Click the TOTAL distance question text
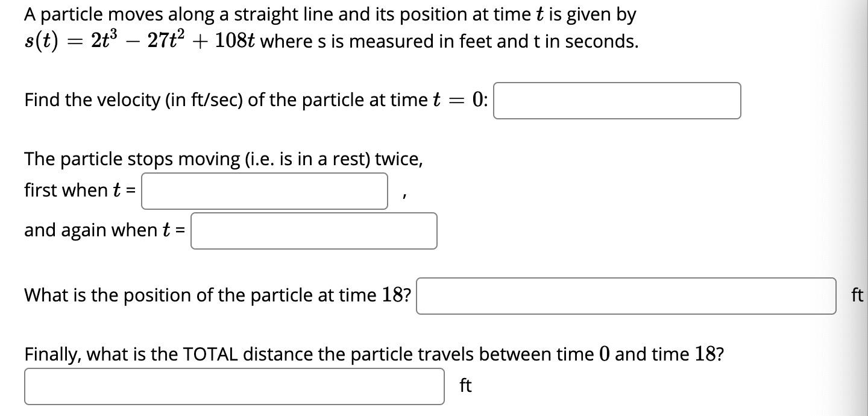 pos(374,354)
